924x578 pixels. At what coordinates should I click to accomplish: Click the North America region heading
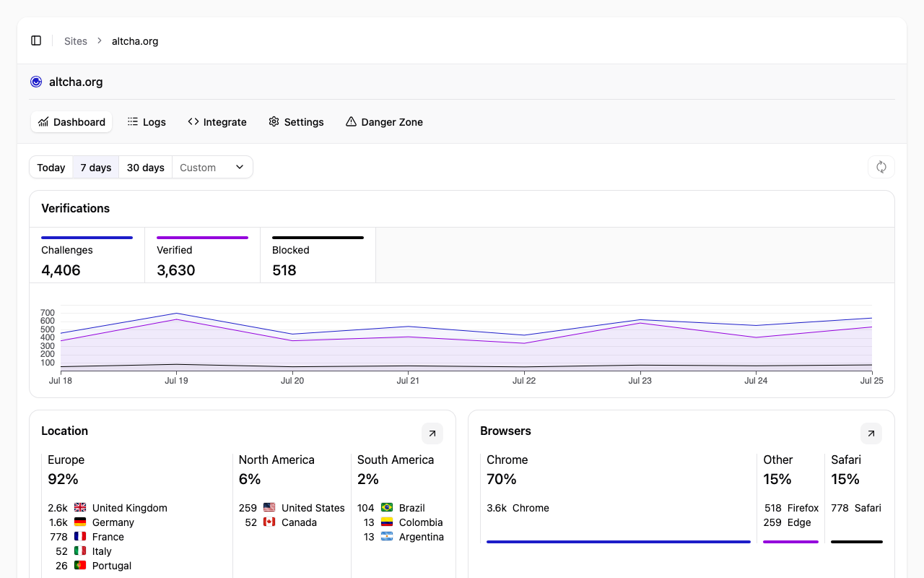pyautogui.click(x=276, y=460)
